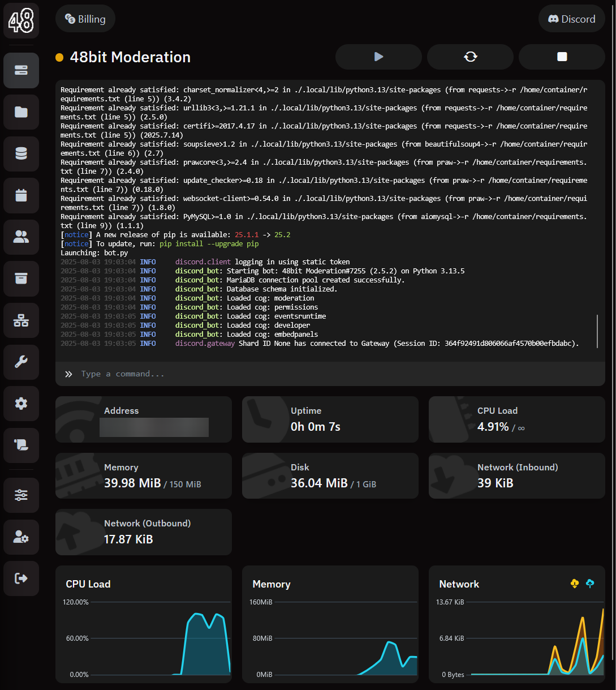Screen dimensions: 616x690
Task: Stop the server with the square button
Action: coord(562,57)
